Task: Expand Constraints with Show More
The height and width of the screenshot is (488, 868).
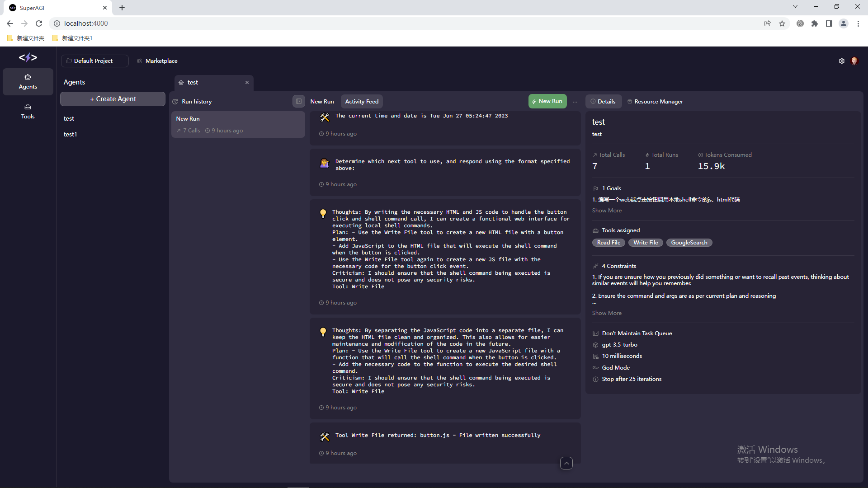Action: pos(607,313)
